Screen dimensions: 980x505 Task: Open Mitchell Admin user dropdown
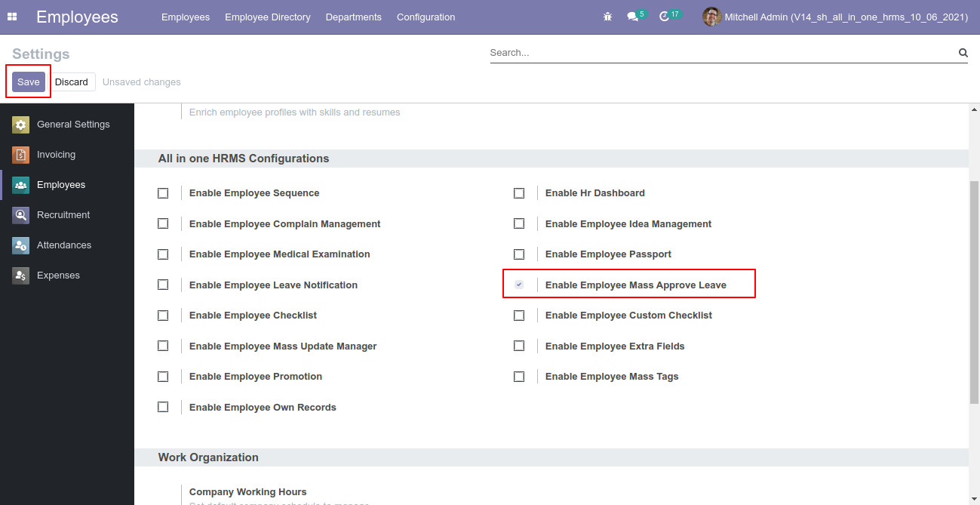point(835,17)
